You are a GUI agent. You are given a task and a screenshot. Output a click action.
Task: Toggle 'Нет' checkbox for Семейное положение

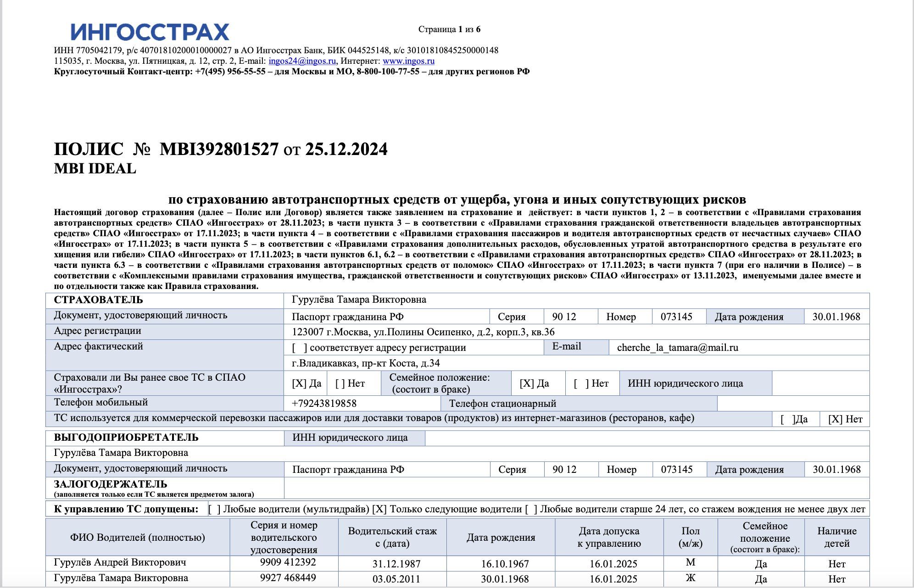581,383
